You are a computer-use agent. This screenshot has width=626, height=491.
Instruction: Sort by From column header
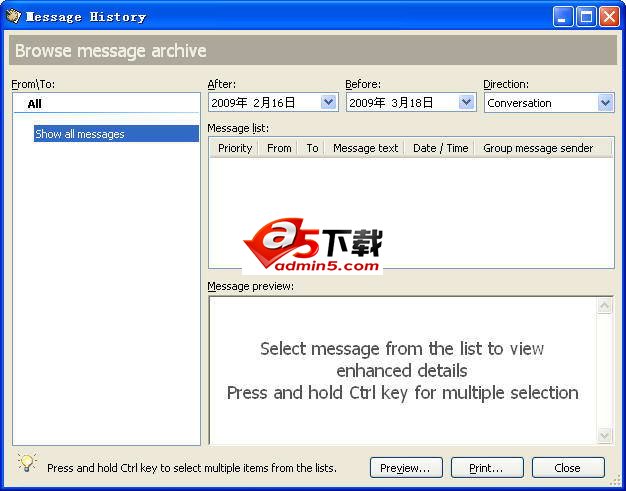pyautogui.click(x=279, y=148)
